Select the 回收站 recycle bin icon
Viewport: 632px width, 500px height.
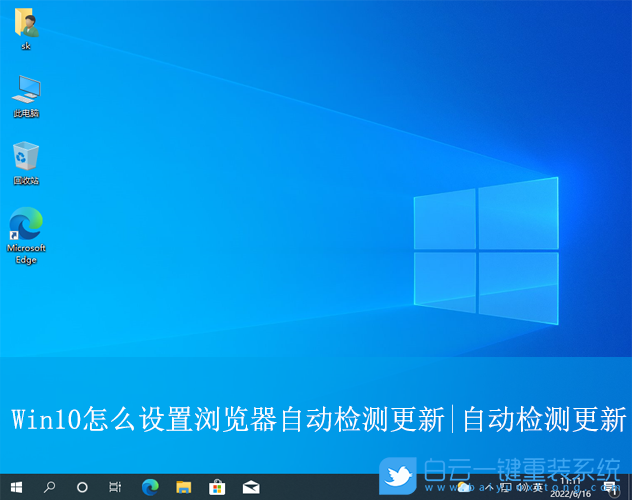tap(26, 163)
